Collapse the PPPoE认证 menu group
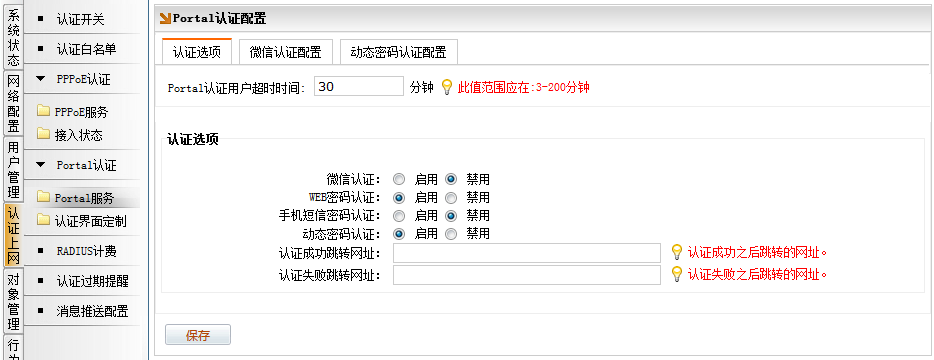Image resolution: width=934 pixels, height=360 pixels. 41,79
